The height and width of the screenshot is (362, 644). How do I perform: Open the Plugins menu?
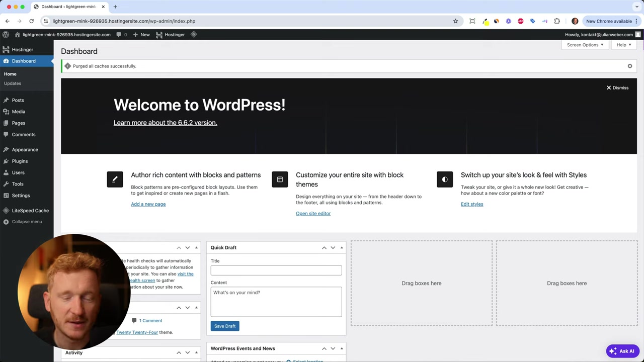pos(27,161)
